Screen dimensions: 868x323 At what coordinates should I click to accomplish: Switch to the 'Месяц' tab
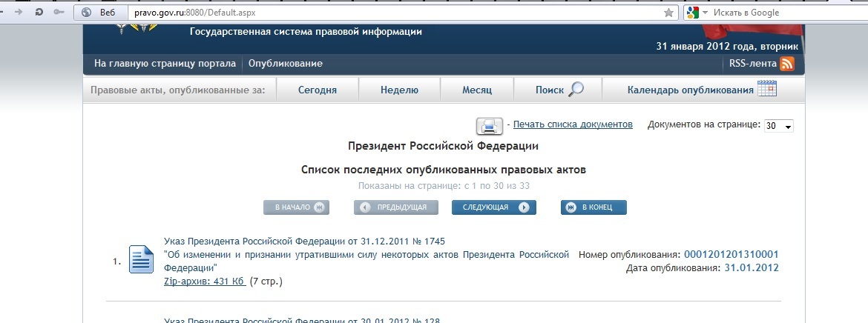477,90
